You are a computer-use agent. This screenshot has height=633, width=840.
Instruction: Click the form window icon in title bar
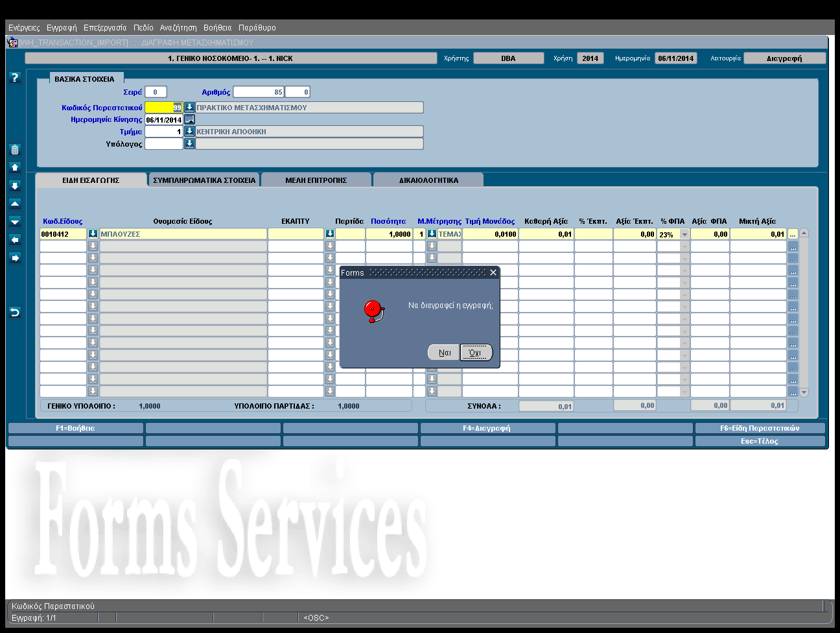click(12, 42)
